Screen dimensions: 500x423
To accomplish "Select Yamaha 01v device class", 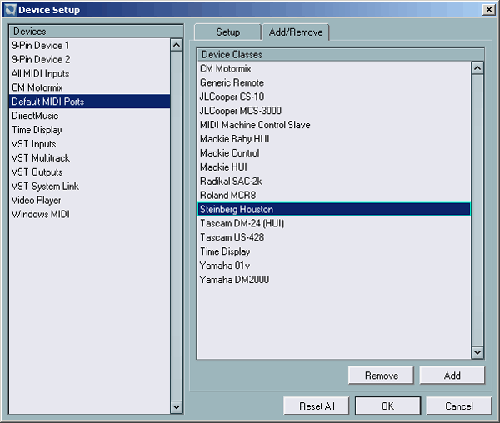I will pyautogui.click(x=334, y=265).
